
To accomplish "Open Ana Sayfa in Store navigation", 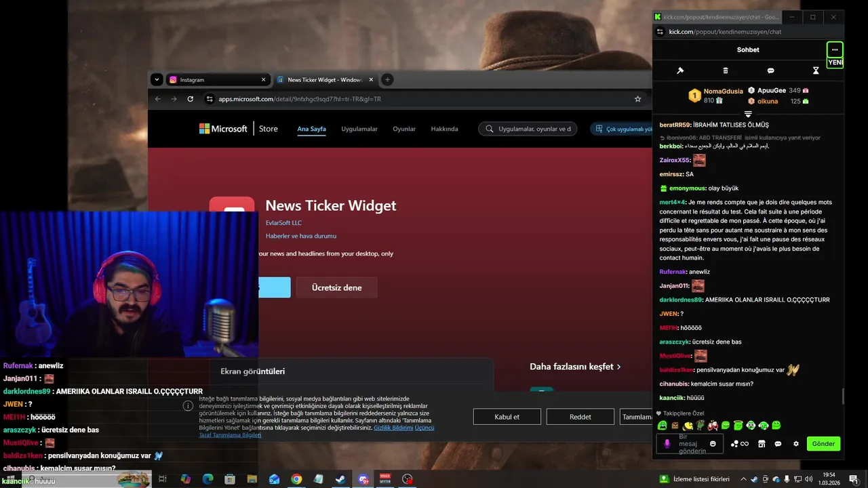I will 311,129.
